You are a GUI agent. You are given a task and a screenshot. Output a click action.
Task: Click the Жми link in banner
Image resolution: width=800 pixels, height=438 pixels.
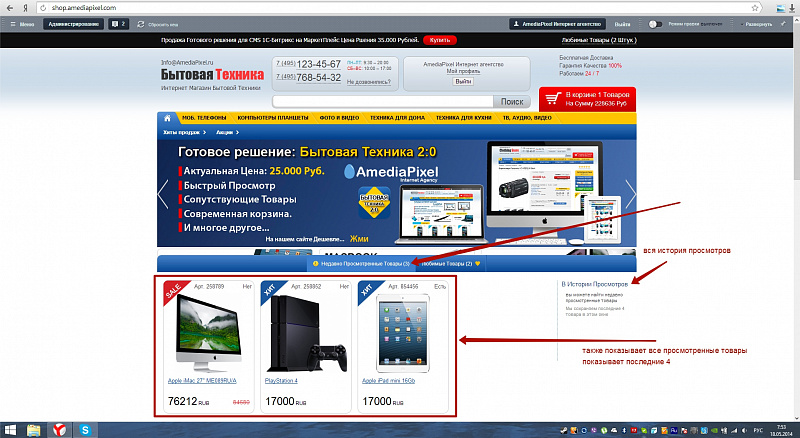(359, 239)
